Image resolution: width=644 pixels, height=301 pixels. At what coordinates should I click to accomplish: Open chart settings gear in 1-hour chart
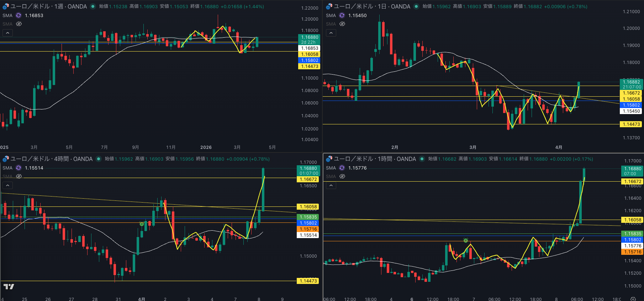point(633,299)
